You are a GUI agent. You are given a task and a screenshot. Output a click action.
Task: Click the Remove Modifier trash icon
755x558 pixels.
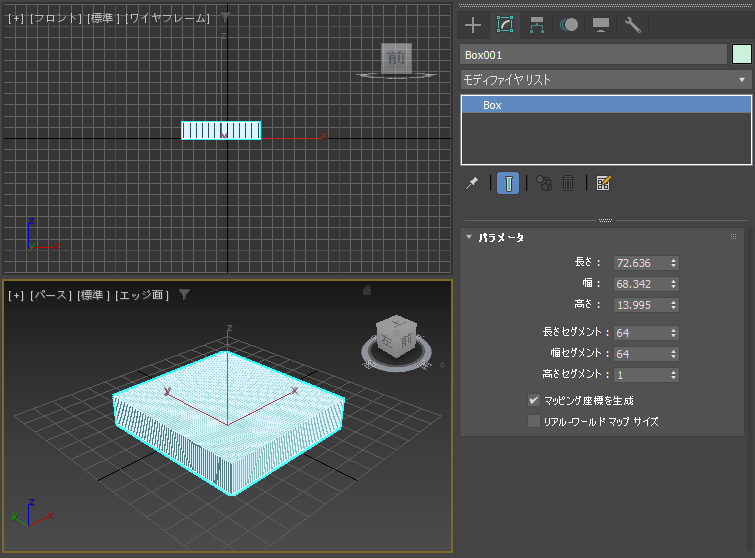(x=568, y=183)
